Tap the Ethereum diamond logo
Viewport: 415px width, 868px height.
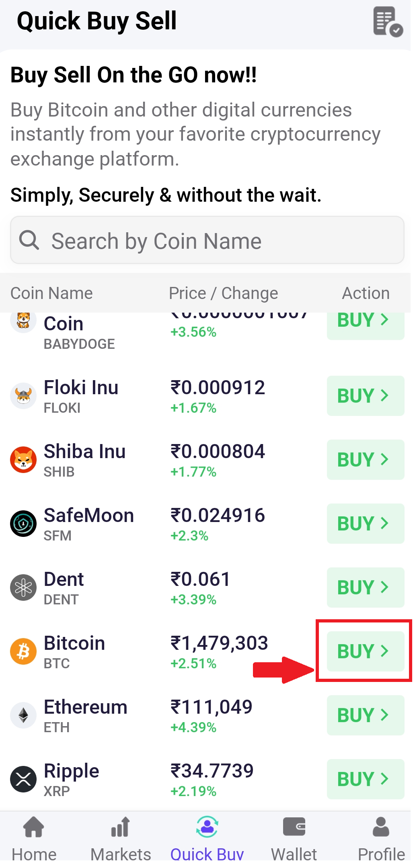tap(23, 715)
